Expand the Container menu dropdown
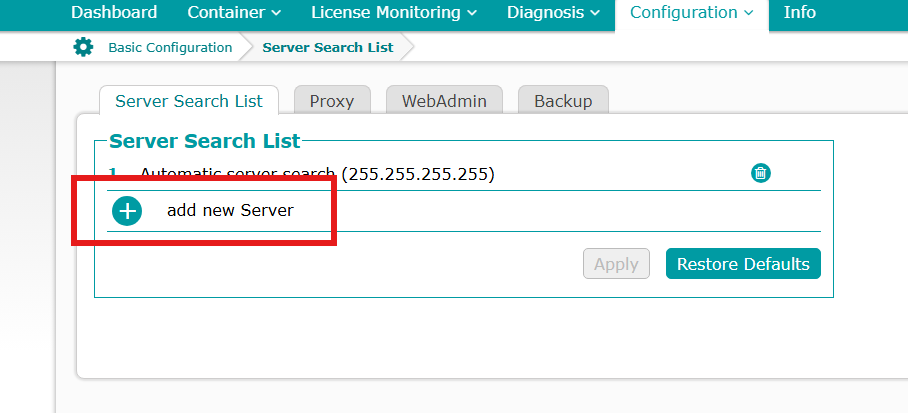The height and width of the screenshot is (413, 908). tap(234, 13)
